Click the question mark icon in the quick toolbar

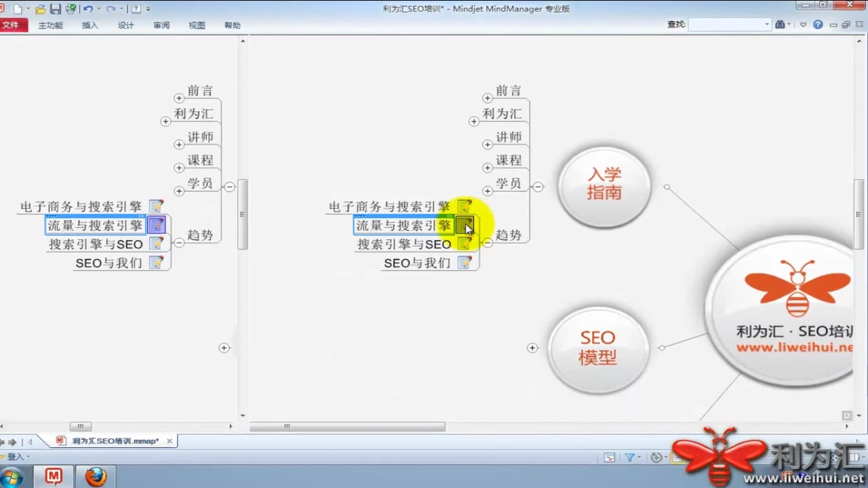pyautogui.click(x=136, y=9)
